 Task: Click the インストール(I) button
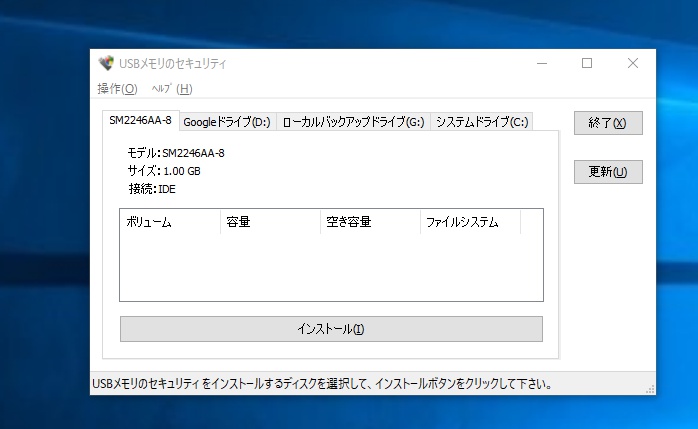[331, 329]
